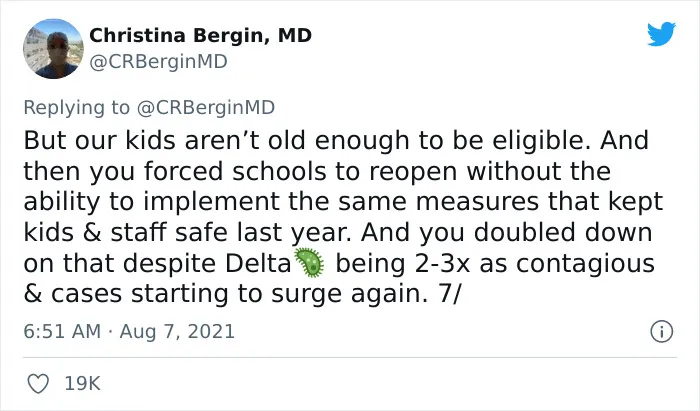Click the Twitter bird logo
Viewport: 700px width, 411px height.
pos(661,34)
